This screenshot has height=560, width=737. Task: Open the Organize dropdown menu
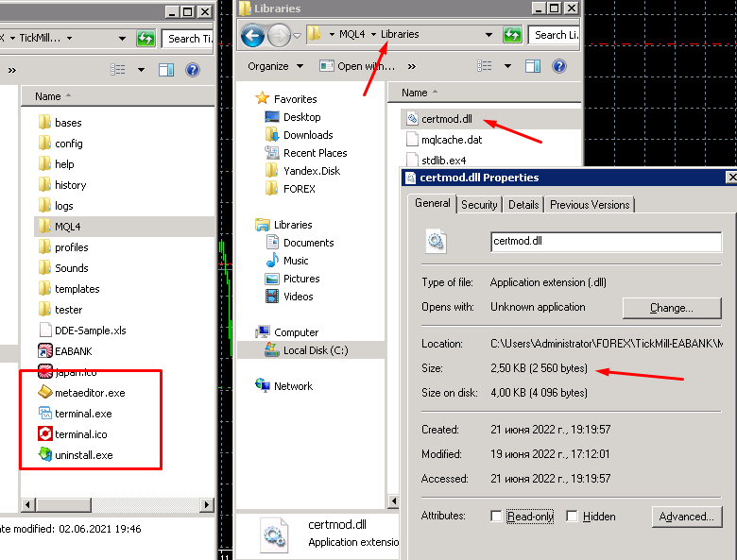pyautogui.click(x=276, y=66)
